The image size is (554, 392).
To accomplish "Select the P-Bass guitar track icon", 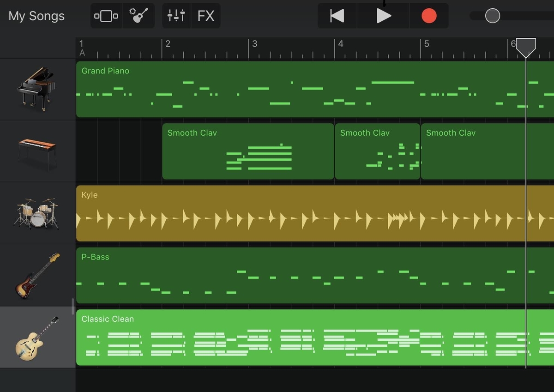I will pos(37,275).
